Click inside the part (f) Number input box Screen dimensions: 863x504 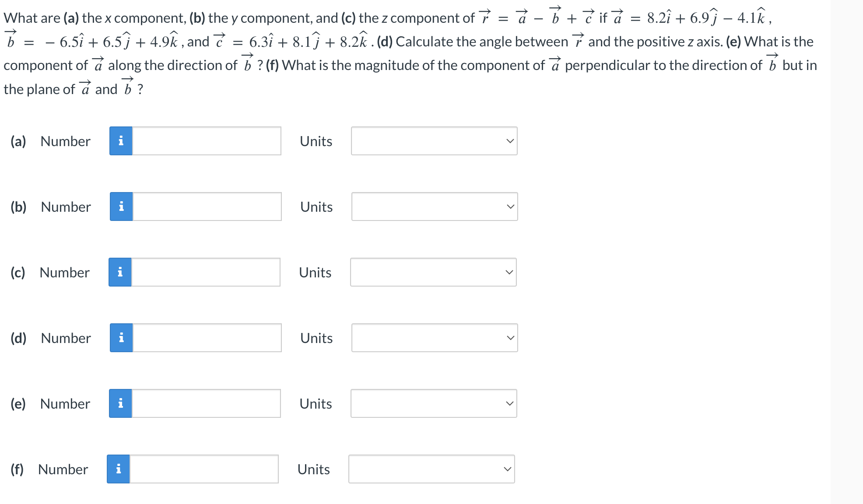pyautogui.click(x=203, y=469)
